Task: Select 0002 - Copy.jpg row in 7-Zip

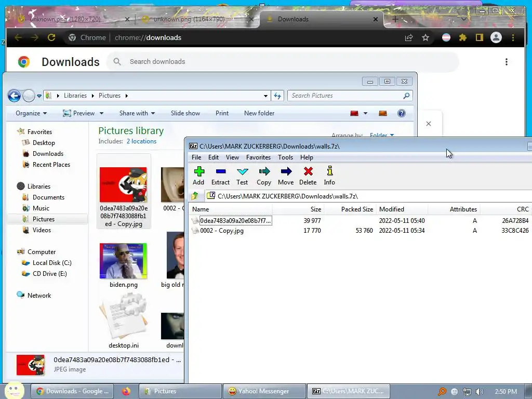Action: [361, 231]
